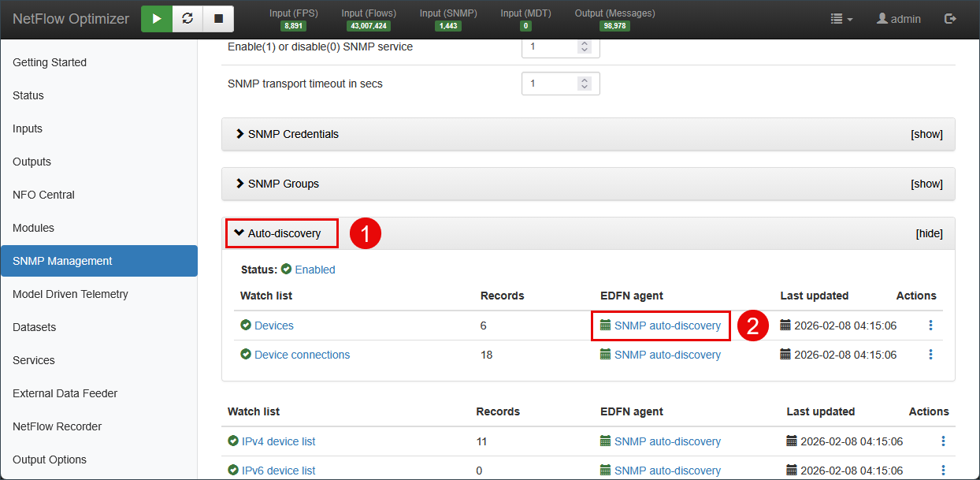Open the list view dropdown in the header

point(841,19)
